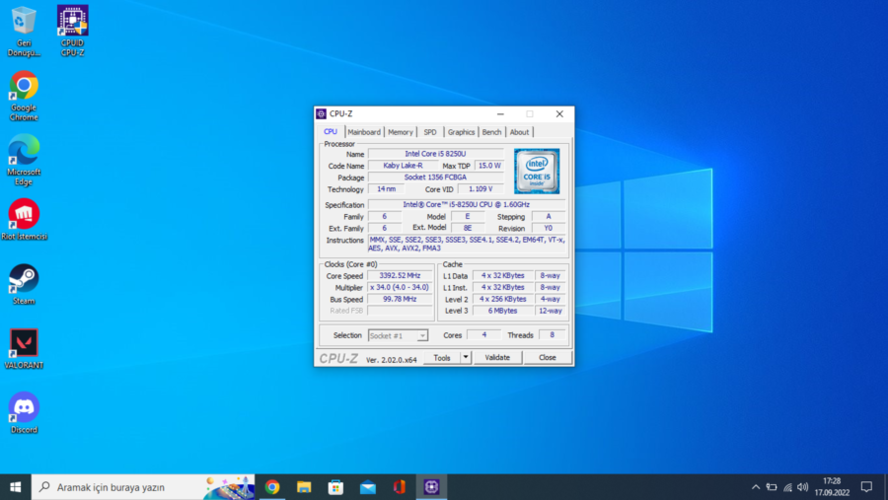Open the Discord desktop shortcut

[x=23, y=413]
